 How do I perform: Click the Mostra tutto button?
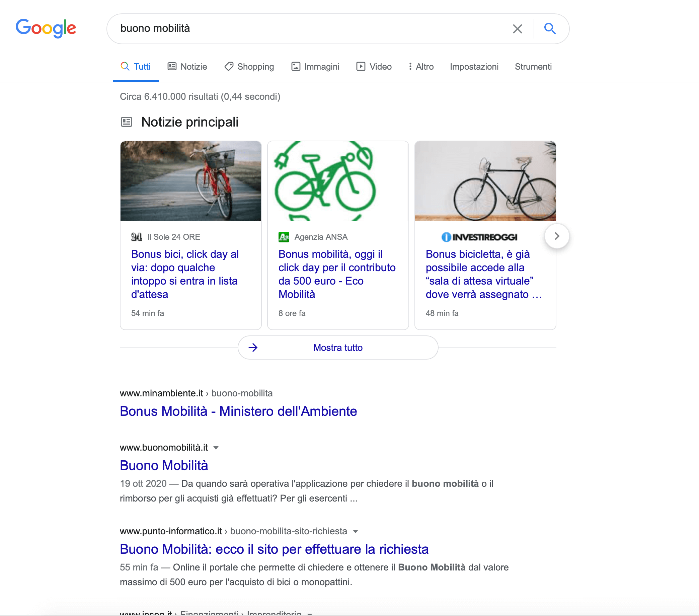coord(338,348)
